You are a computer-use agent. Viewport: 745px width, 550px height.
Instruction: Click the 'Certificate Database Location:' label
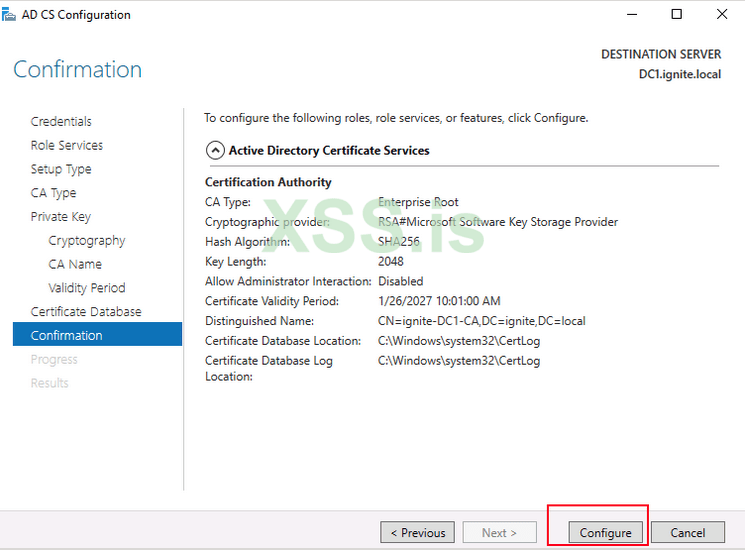pyautogui.click(x=283, y=341)
